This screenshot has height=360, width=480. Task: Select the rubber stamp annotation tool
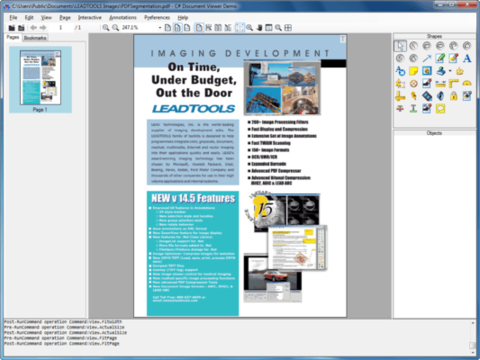(441, 71)
